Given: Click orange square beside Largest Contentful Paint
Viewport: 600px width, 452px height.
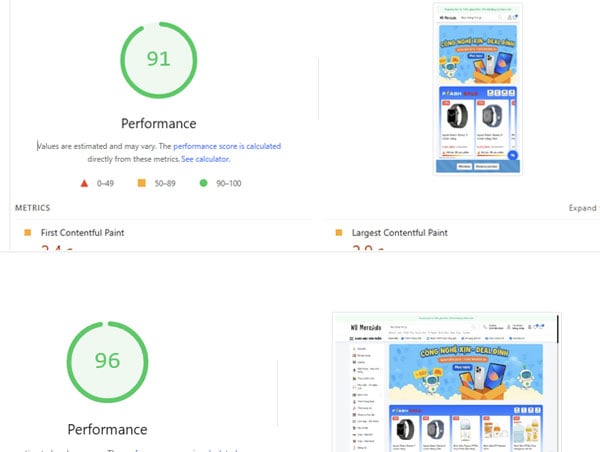Looking at the screenshot, I should tap(339, 232).
